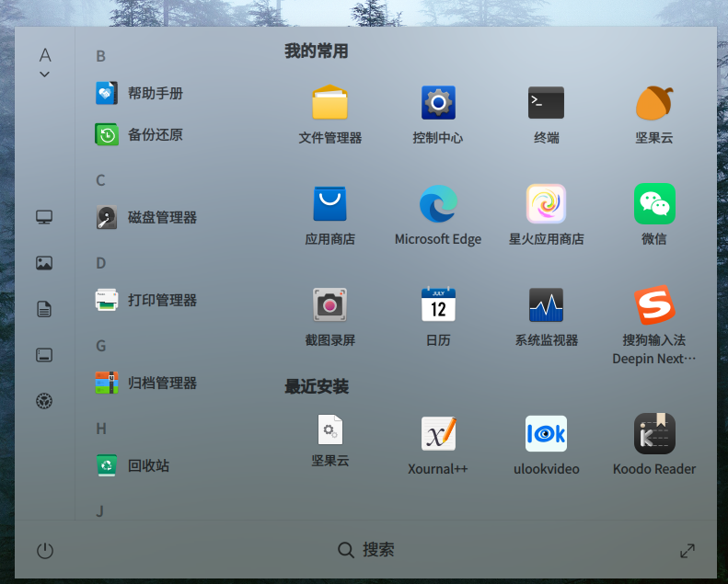The height and width of the screenshot is (584, 728).
Task: Open 回收站 recycle bin
Action: coord(133,465)
